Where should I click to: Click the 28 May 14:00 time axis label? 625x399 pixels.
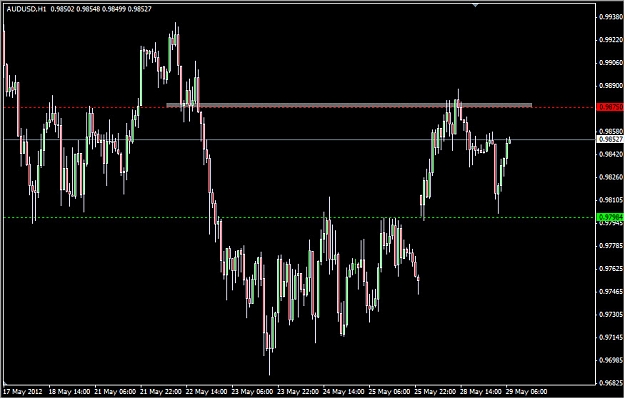482,391
